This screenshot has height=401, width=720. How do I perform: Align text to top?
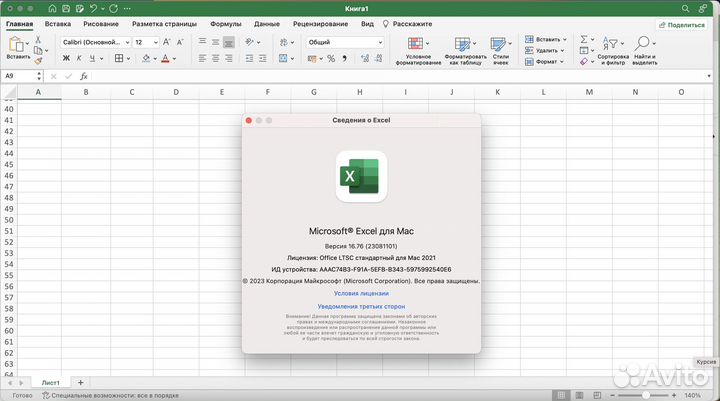click(202, 42)
